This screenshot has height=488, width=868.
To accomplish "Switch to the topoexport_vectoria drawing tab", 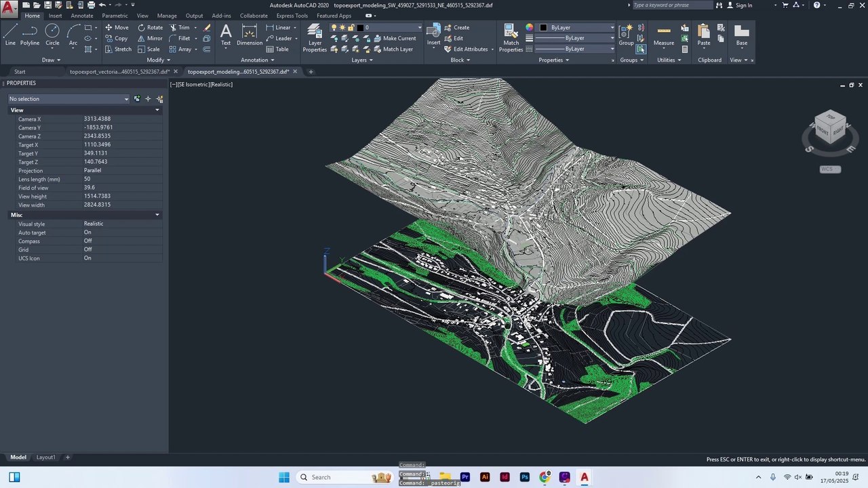I will tap(119, 72).
